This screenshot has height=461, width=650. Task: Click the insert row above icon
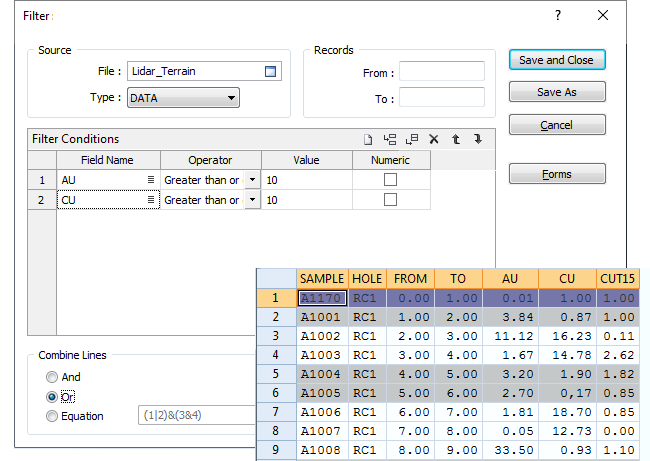coord(390,140)
